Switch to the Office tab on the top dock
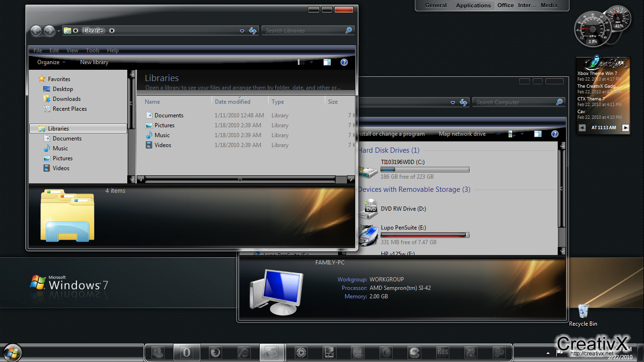This screenshot has width=644, height=362. (505, 5)
